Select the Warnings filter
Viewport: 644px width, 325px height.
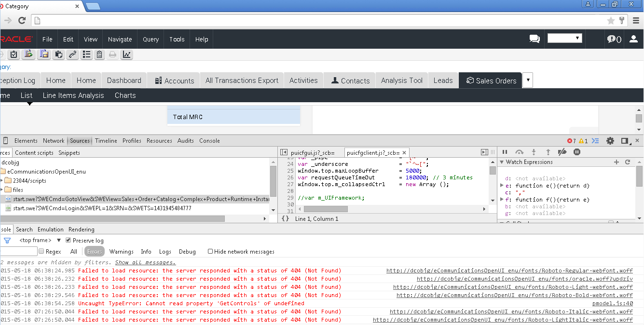122,251
